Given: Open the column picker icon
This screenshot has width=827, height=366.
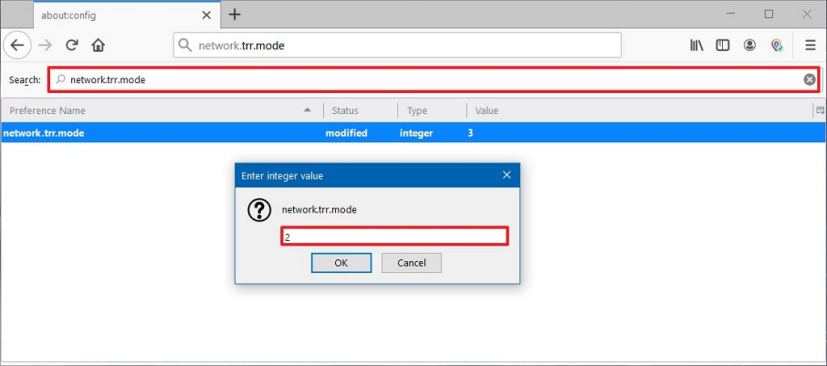Looking at the screenshot, I should 820,111.
